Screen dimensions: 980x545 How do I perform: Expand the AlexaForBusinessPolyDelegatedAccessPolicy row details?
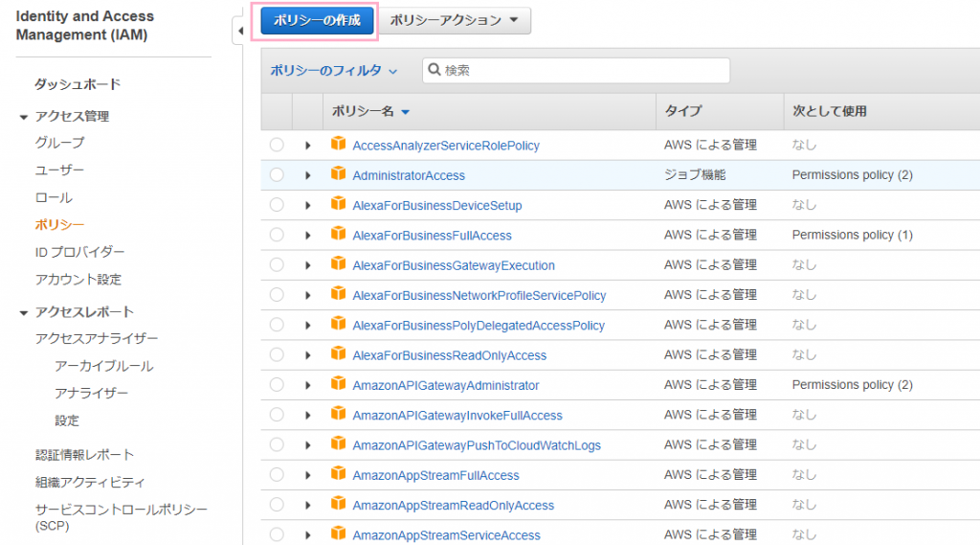(307, 326)
